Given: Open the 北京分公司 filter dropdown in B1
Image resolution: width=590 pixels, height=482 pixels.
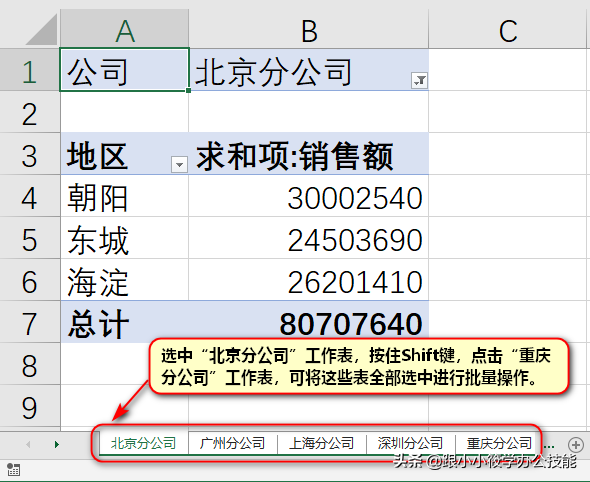Looking at the screenshot, I should click(419, 80).
